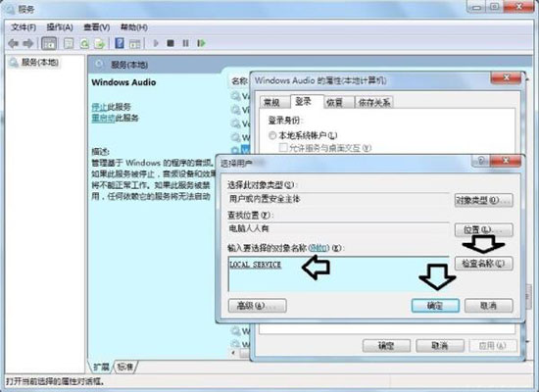The width and height of the screenshot is (539, 392).
Task: Click the 名称 column header in services list
Action: [x=239, y=81]
